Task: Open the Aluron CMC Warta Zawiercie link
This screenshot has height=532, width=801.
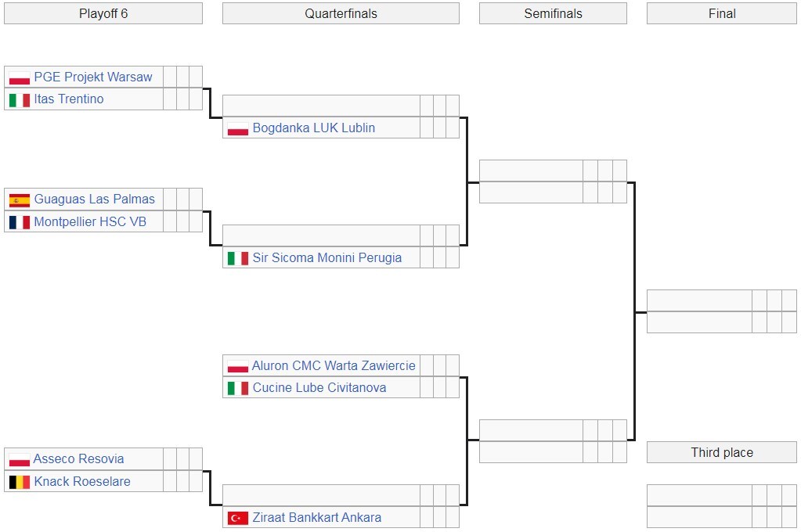Action: point(334,366)
